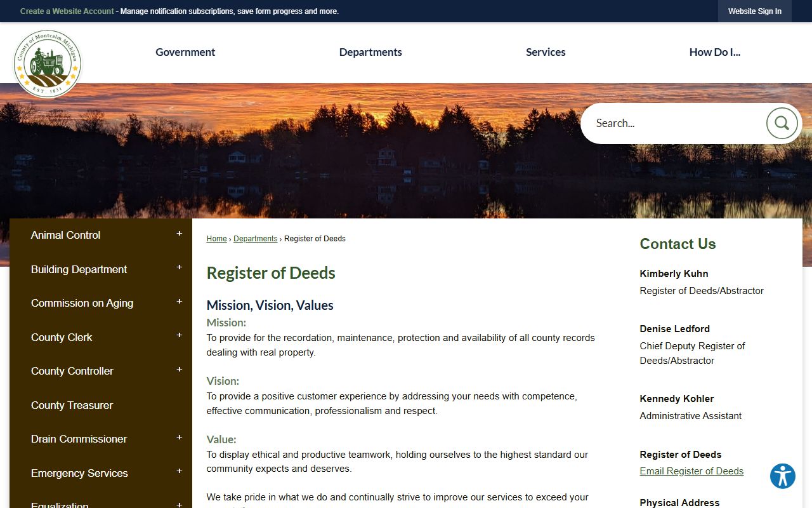
Task: Open Building Department in the sidebar
Action: pos(79,269)
